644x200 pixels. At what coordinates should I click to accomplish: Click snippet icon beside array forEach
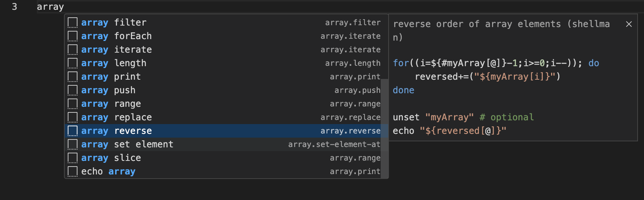tap(73, 36)
